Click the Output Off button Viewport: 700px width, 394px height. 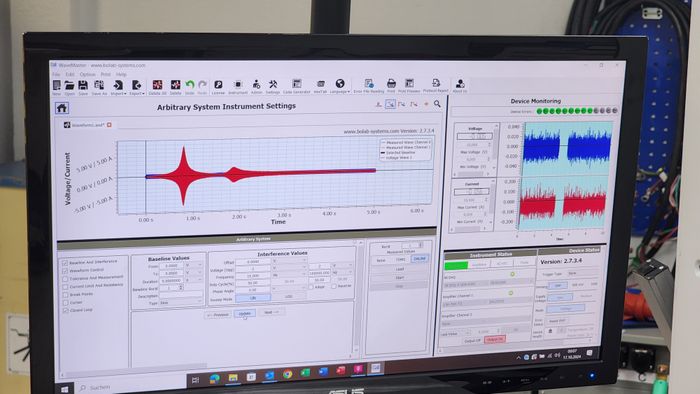472,340
